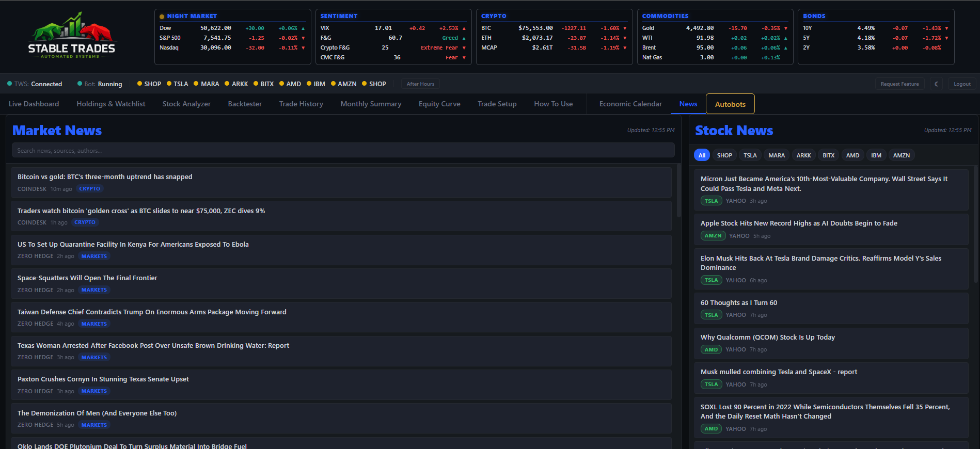980x449 pixels.
Task: Open the Autobots tab
Action: click(730, 104)
